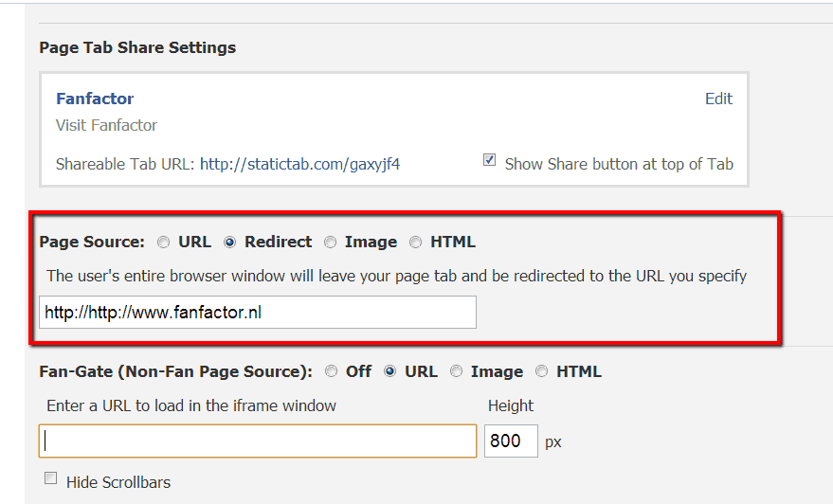The image size is (833, 504).
Task: Click the Show Share button label text
Action: (619, 164)
